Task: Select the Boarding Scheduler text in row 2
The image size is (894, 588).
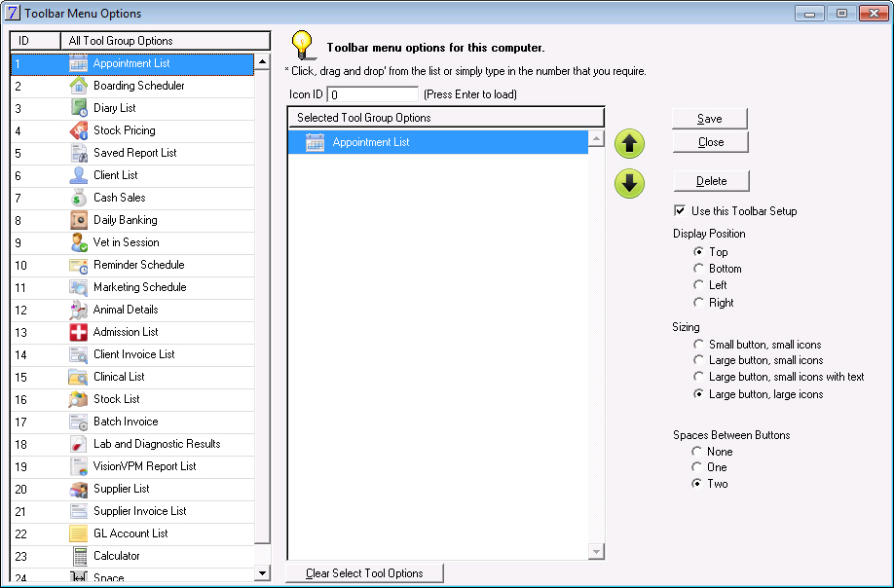Action: (139, 86)
